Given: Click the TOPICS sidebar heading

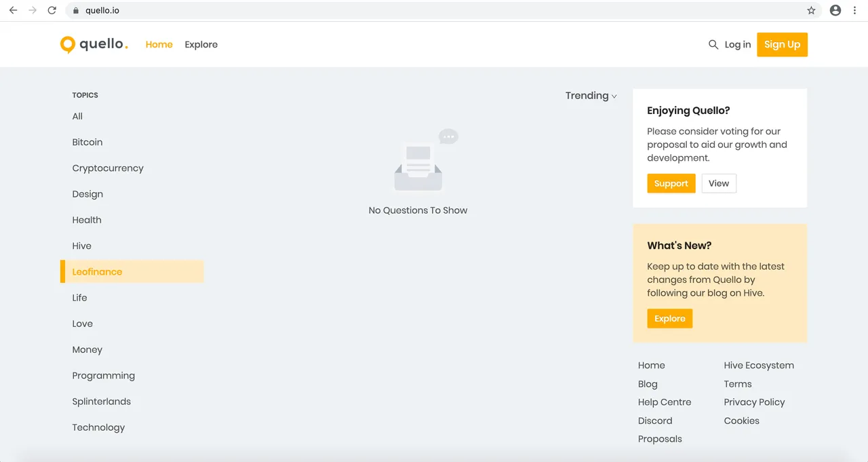Looking at the screenshot, I should (x=85, y=95).
